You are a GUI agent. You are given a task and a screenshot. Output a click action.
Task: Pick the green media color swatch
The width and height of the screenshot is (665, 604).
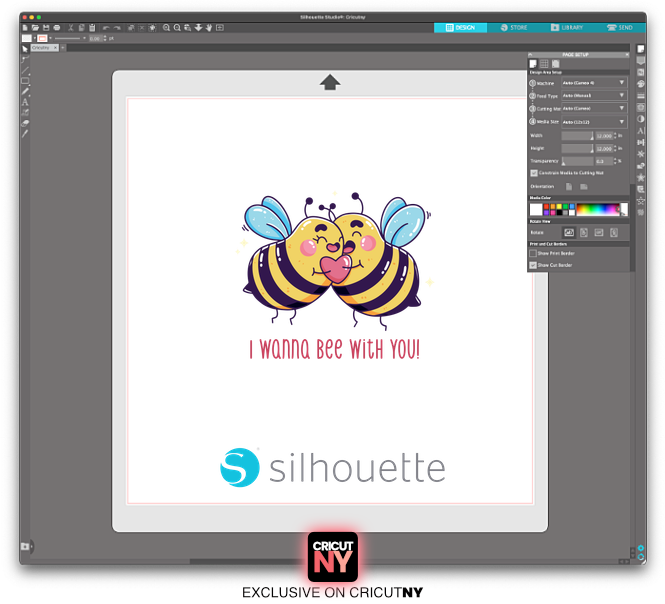[x=566, y=207]
